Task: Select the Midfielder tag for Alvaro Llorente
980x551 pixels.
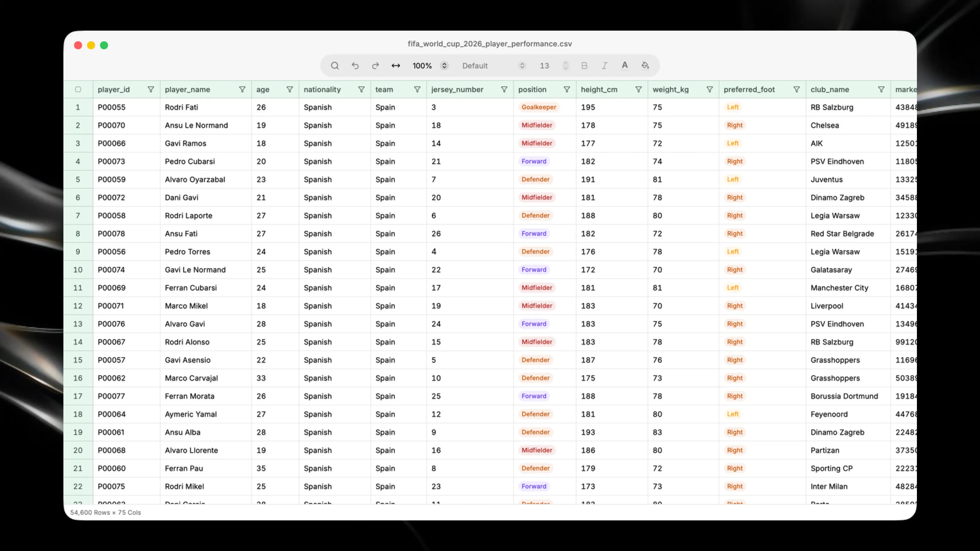Action: point(537,450)
